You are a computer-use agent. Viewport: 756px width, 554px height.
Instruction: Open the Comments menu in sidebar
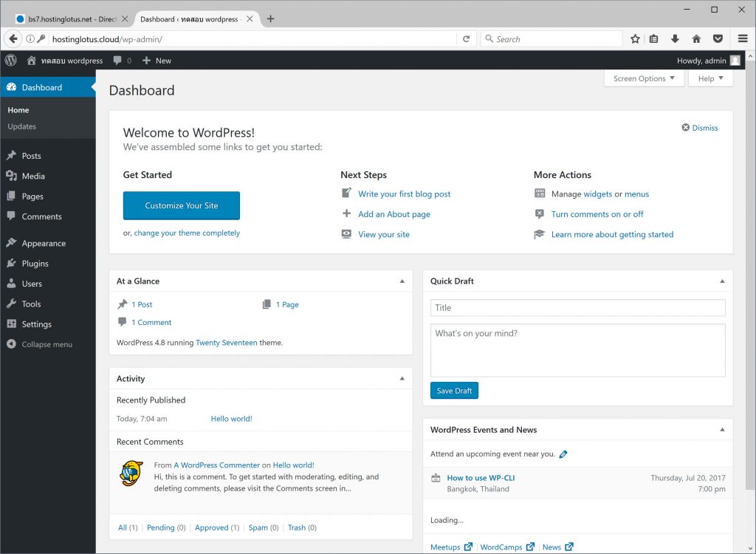[x=48, y=216]
